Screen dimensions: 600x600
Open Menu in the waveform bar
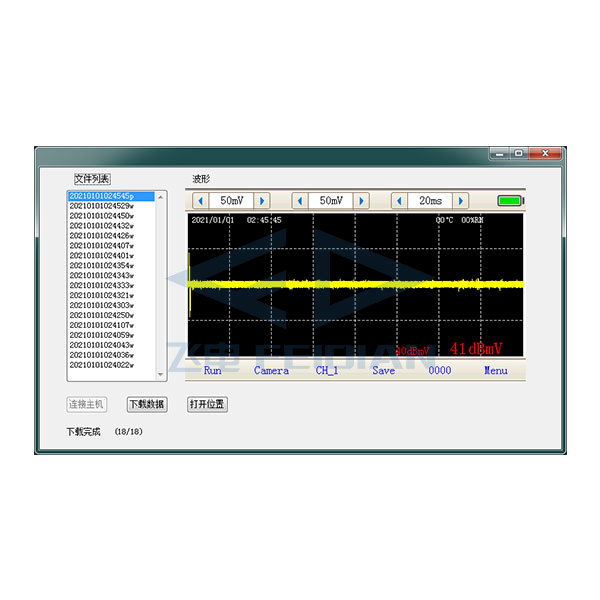click(496, 370)
